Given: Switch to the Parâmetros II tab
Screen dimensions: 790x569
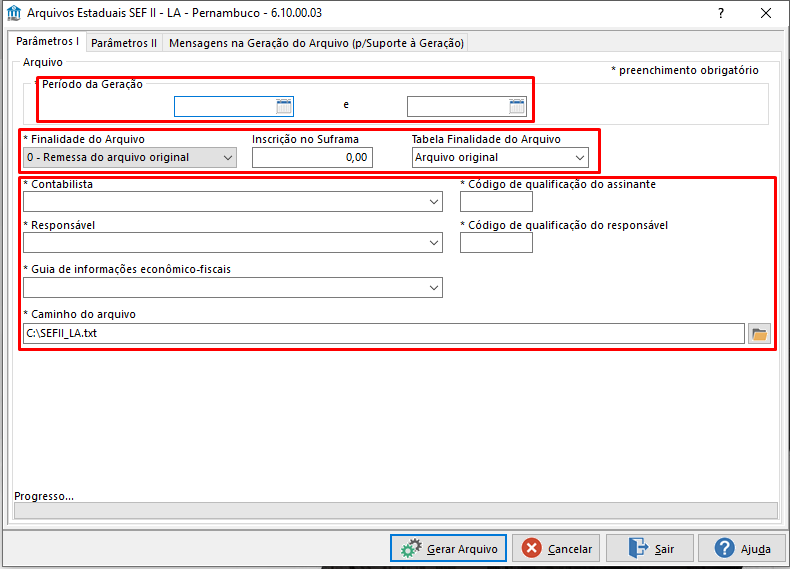Looking at the screenshot, I should click(x=124, y=43).
